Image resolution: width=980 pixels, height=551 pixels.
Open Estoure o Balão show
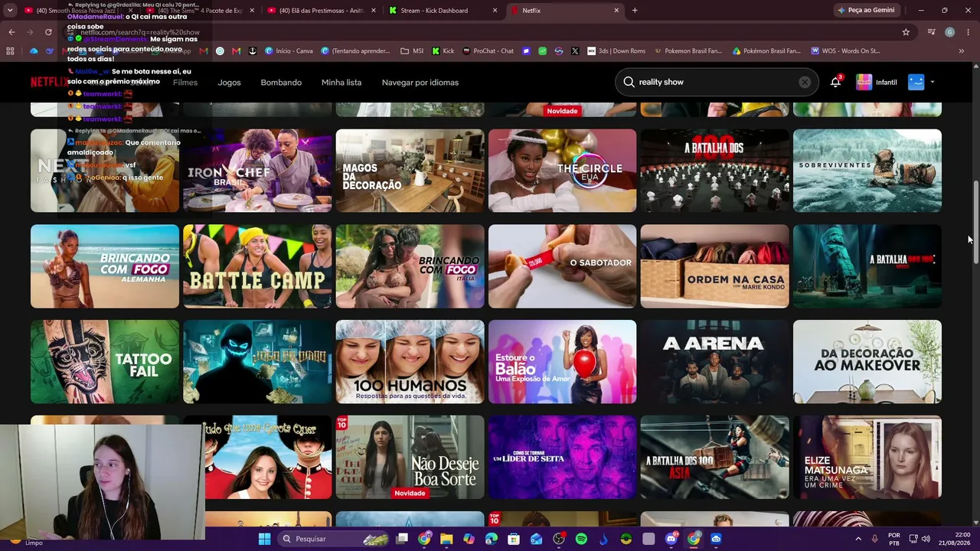(562, 361)
